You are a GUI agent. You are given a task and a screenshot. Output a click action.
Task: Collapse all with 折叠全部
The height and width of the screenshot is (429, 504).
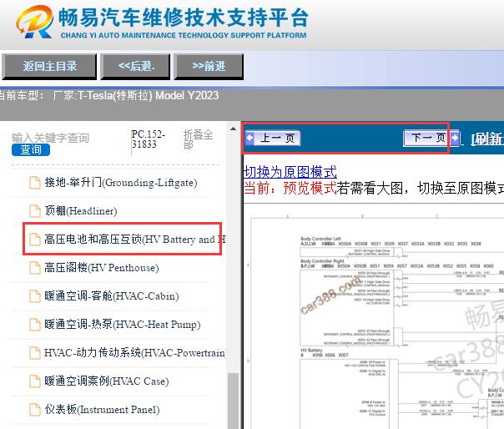pos(198,139)
